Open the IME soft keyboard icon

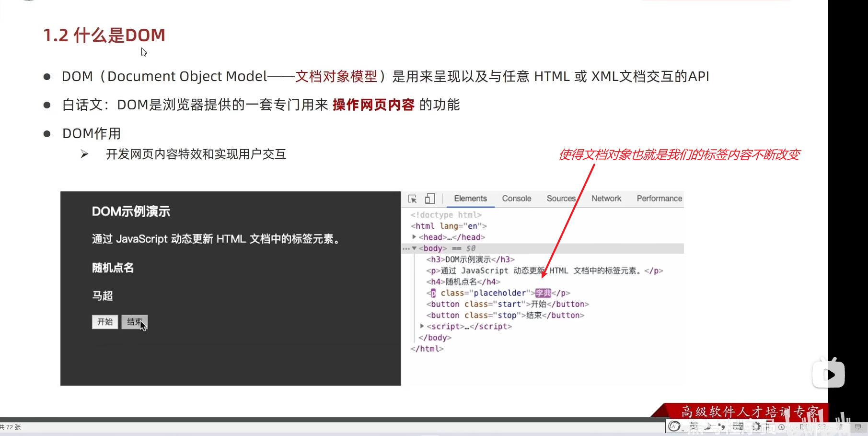738,426
